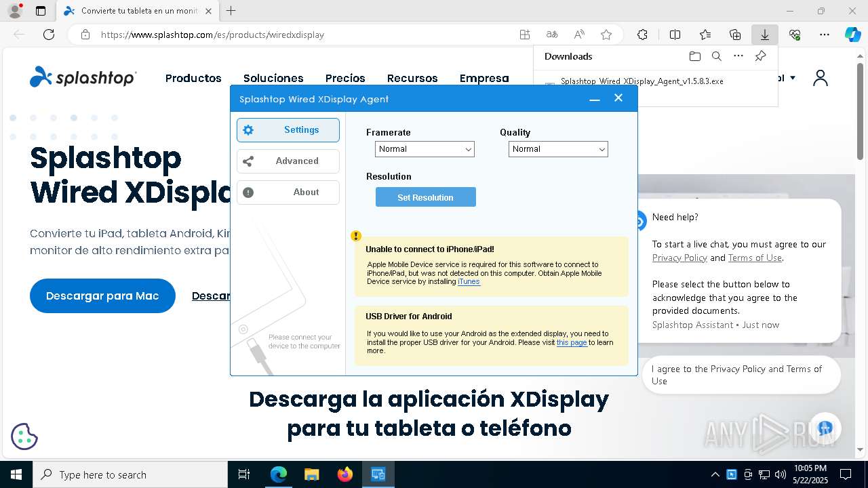View site information lock icon
This screenshot has width=868, height=488.
[x=85, y=35]
